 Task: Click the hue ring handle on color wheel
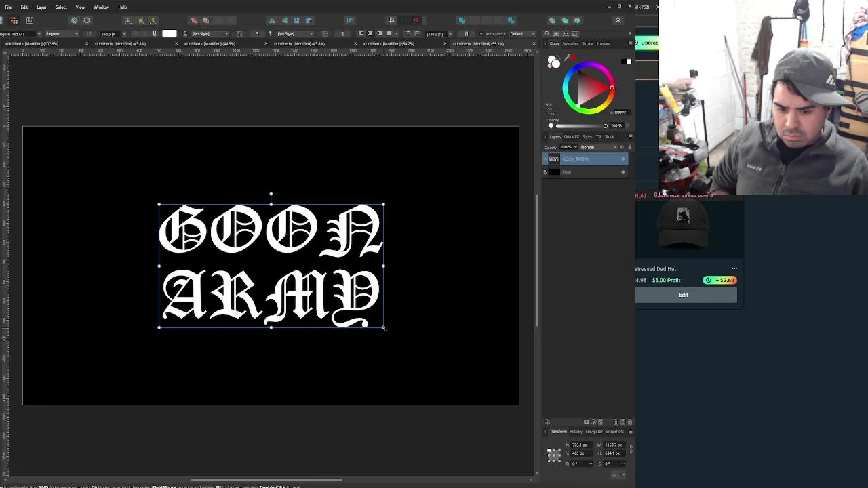612,87
